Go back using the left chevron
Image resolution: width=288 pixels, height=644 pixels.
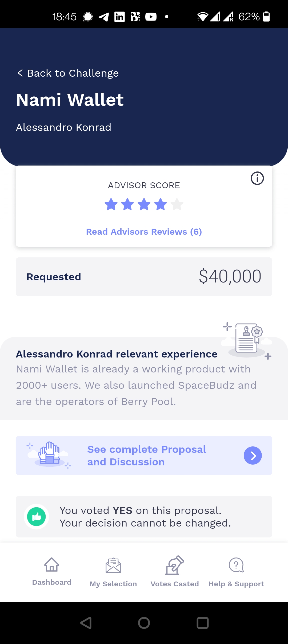(x=20, y=73)
